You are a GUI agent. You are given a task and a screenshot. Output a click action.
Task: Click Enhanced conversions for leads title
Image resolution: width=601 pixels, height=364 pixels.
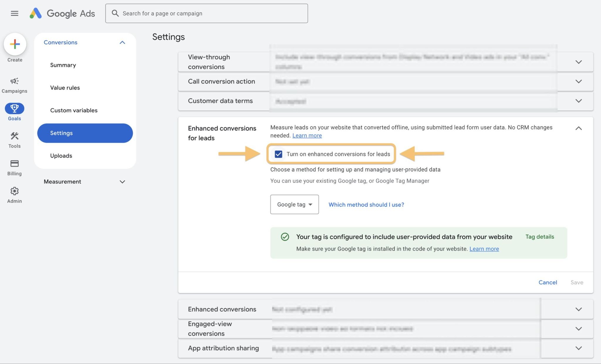tap(222, 133)
